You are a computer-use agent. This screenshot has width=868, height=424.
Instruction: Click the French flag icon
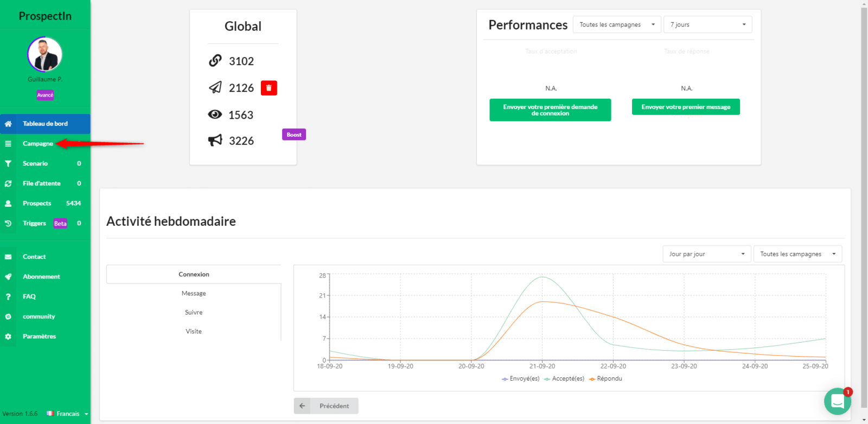(50, 414)
